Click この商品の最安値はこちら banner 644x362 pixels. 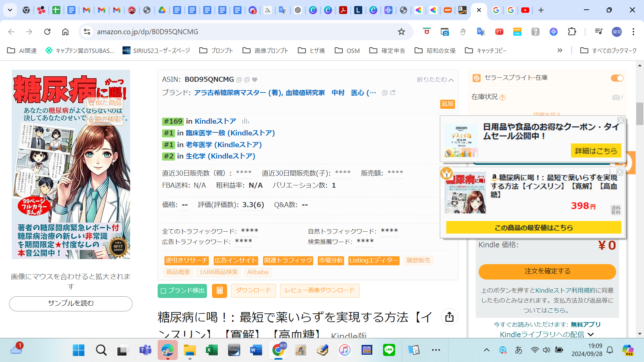(533, 228)
